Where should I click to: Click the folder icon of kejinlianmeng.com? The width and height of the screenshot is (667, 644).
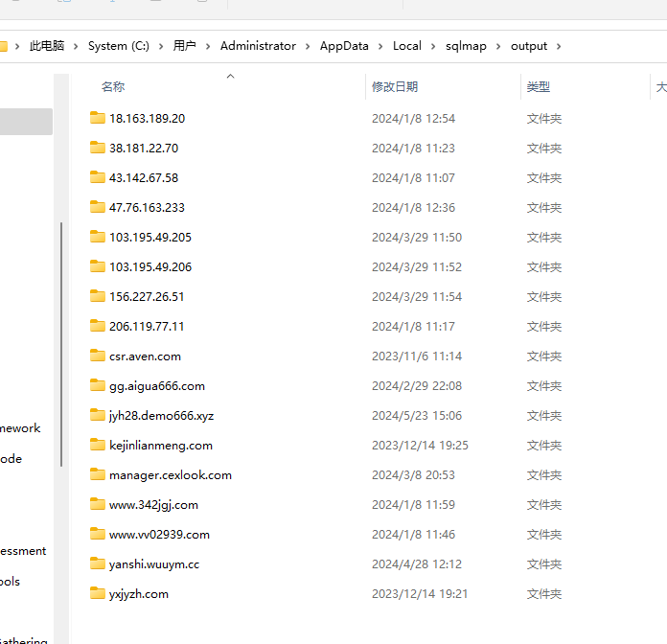pyautogui.click(x=98, y=445)
